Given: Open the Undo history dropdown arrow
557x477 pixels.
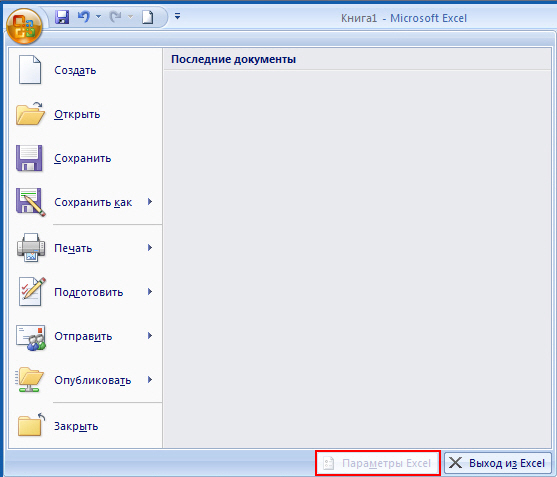Looking at the screenshot, I should coord(98,16).
